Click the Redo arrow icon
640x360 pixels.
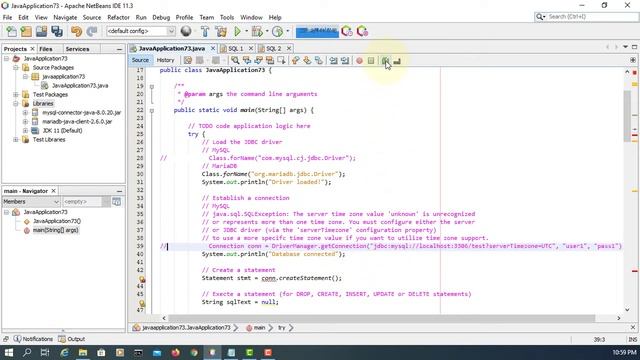92,31
